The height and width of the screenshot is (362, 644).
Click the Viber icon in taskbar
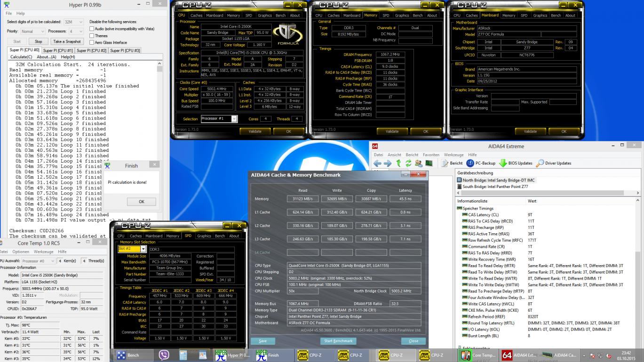point(164,355)
